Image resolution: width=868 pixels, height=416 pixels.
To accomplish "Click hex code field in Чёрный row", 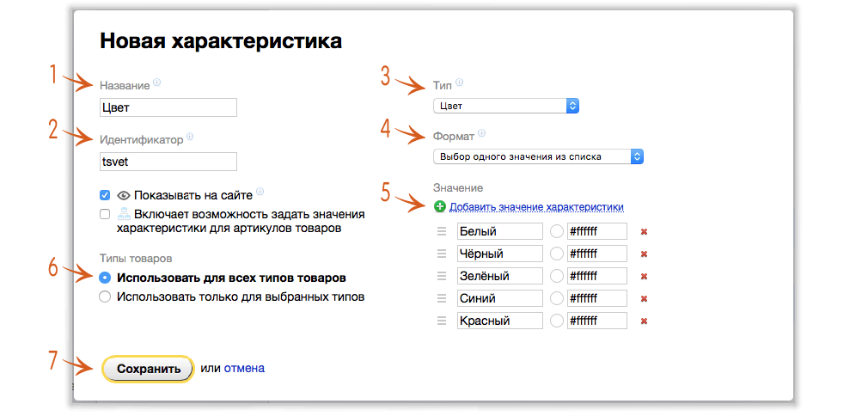I will click(x=597, y=254).
